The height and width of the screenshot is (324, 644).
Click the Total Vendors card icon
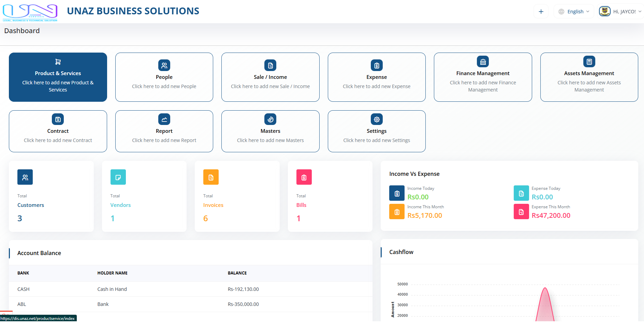pos(118,177)
